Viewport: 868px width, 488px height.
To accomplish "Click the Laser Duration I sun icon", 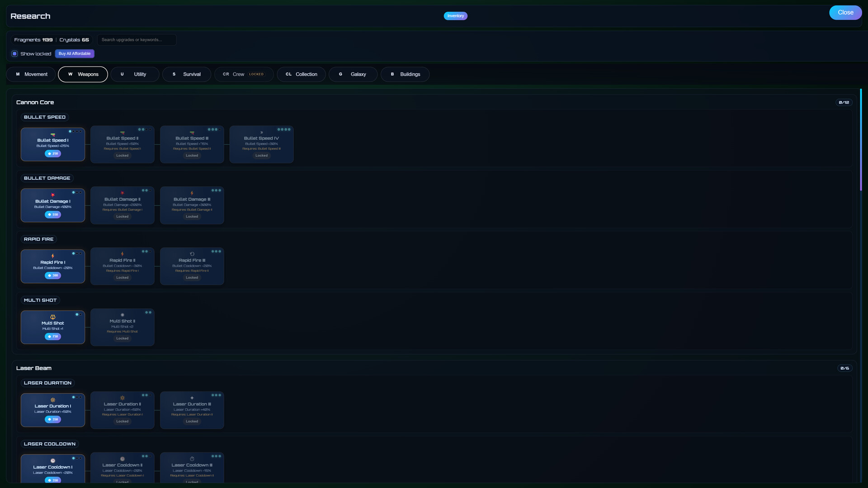I will (52, 399).
